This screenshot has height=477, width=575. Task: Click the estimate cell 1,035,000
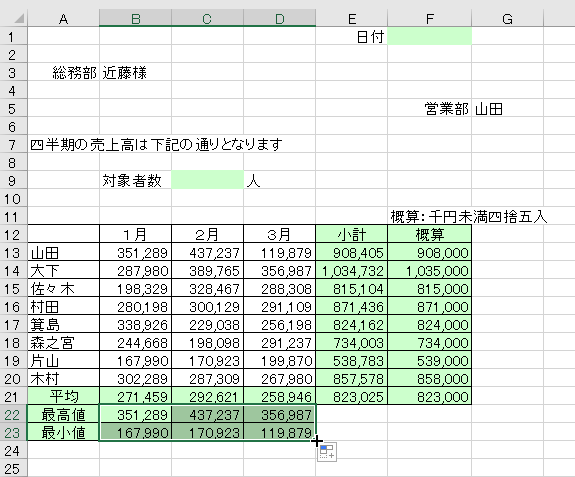coord(429,270)
